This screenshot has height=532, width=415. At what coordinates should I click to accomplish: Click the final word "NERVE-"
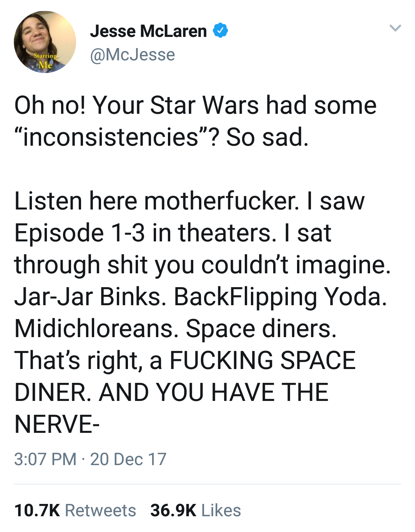[x=57, y=424]
